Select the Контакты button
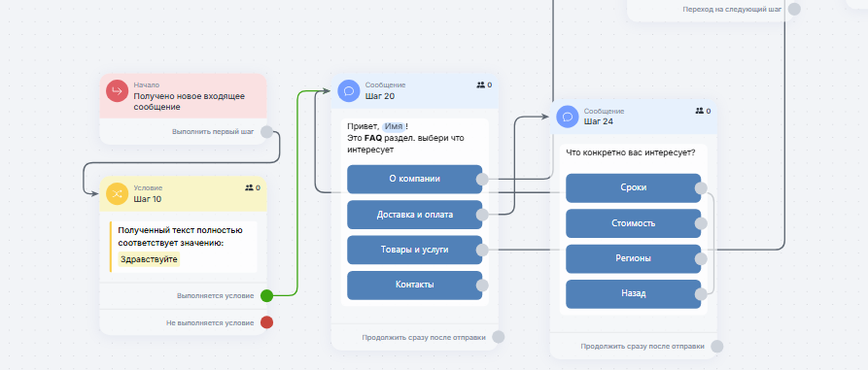This screenshot has height=370, width=868. coord(415,286)
